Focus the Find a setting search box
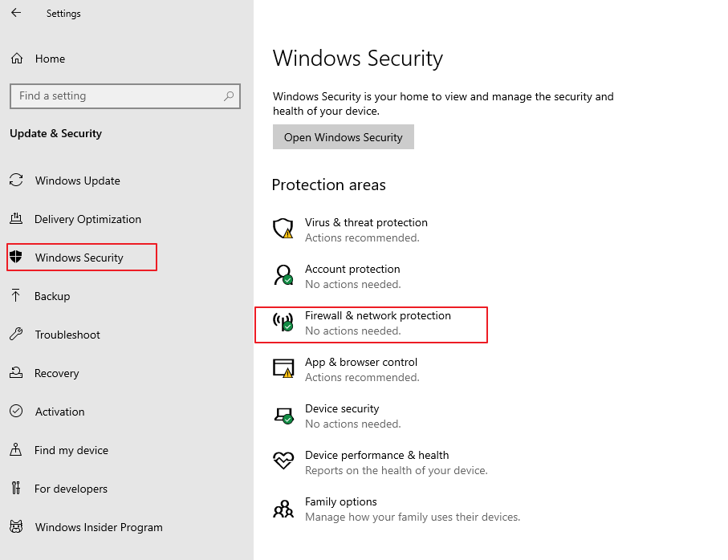 pos(116,95)
